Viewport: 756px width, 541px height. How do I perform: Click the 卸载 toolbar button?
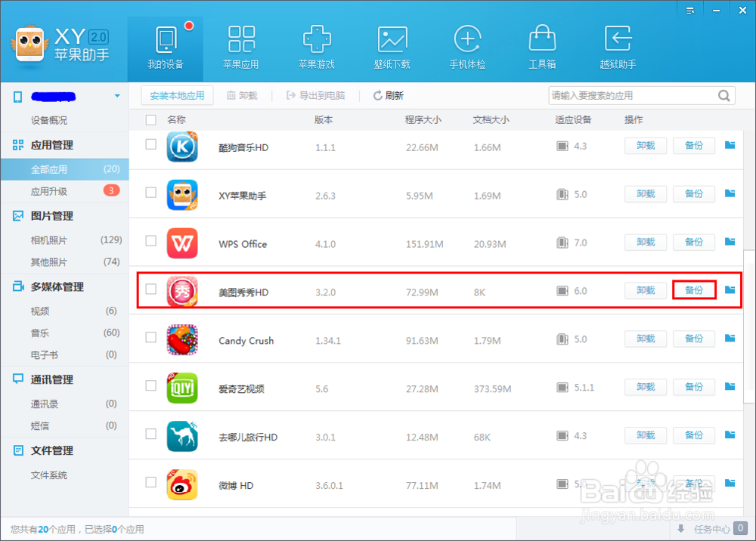pos(242,95)
